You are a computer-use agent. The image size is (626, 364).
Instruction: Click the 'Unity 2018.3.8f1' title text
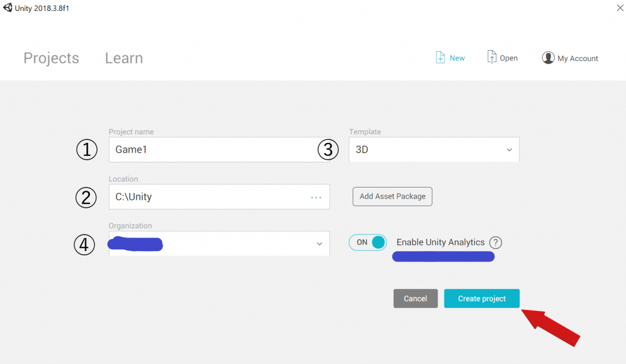click(42, 9)
